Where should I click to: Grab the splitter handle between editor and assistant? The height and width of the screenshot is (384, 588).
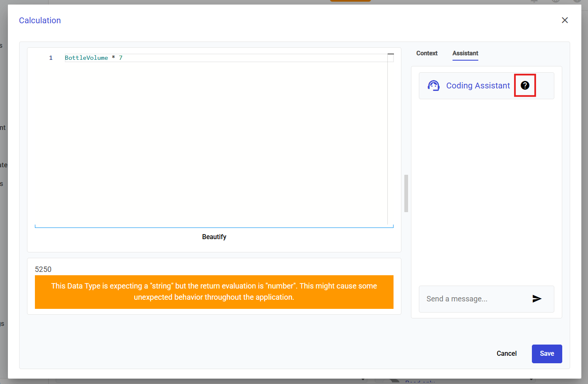406,193
